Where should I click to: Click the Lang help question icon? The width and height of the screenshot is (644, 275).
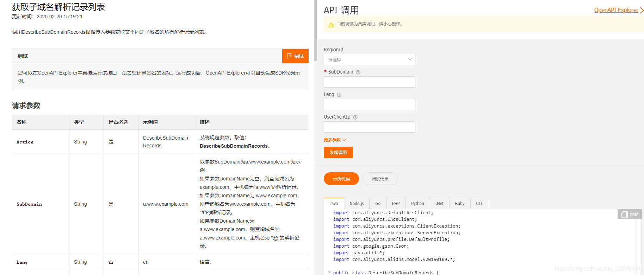click(x=339, y=95)
